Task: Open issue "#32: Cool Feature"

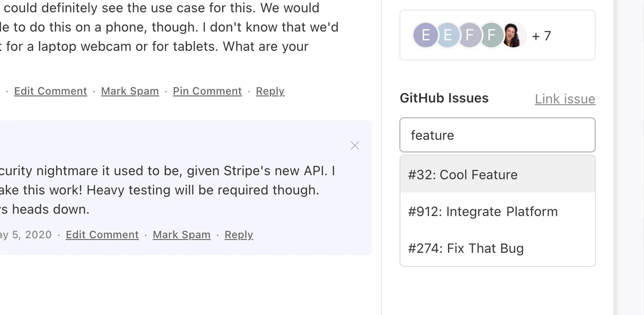Action: point(463,175)
